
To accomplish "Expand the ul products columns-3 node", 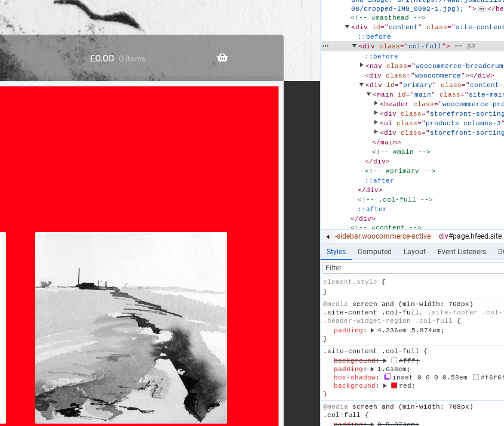I will point(376,122).
